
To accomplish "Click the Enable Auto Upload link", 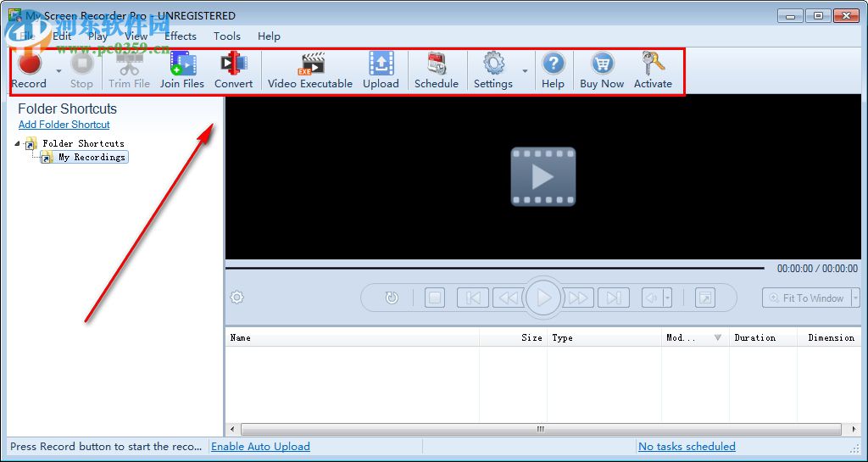I will point(261,447).
